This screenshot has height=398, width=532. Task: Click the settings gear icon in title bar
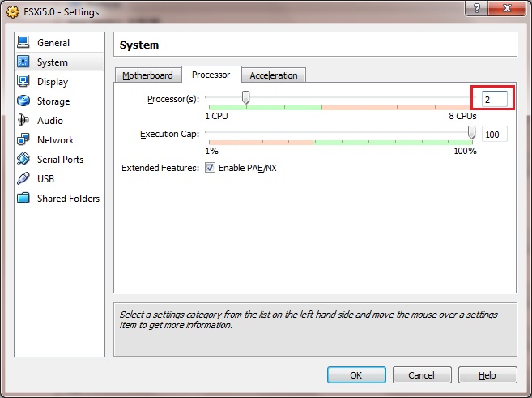click(x=13, y=12)
